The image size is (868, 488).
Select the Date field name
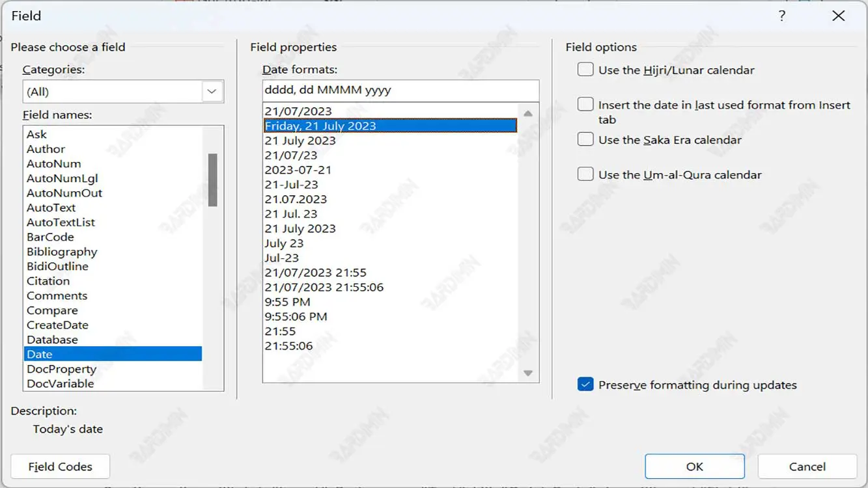click(113, 354)
